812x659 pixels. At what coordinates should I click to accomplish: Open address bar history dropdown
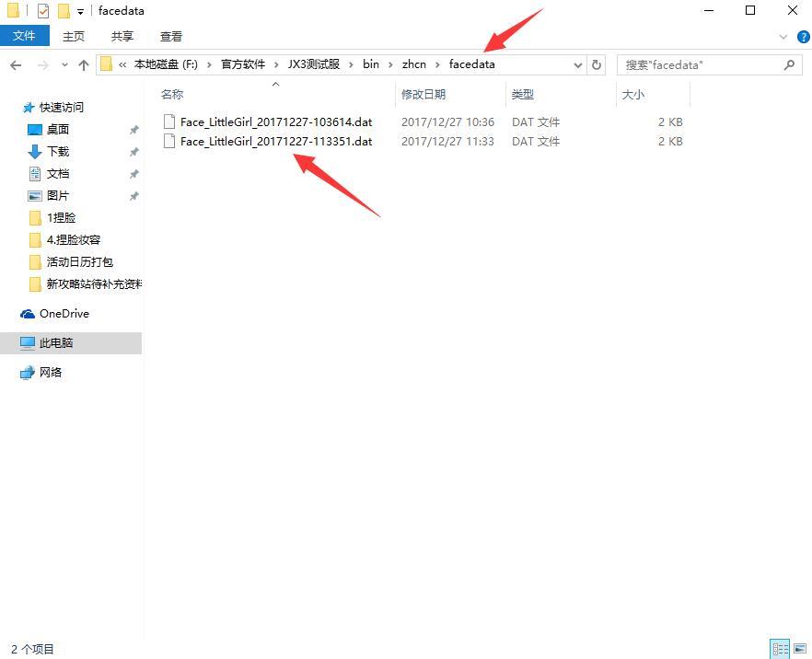coord(578,64)
